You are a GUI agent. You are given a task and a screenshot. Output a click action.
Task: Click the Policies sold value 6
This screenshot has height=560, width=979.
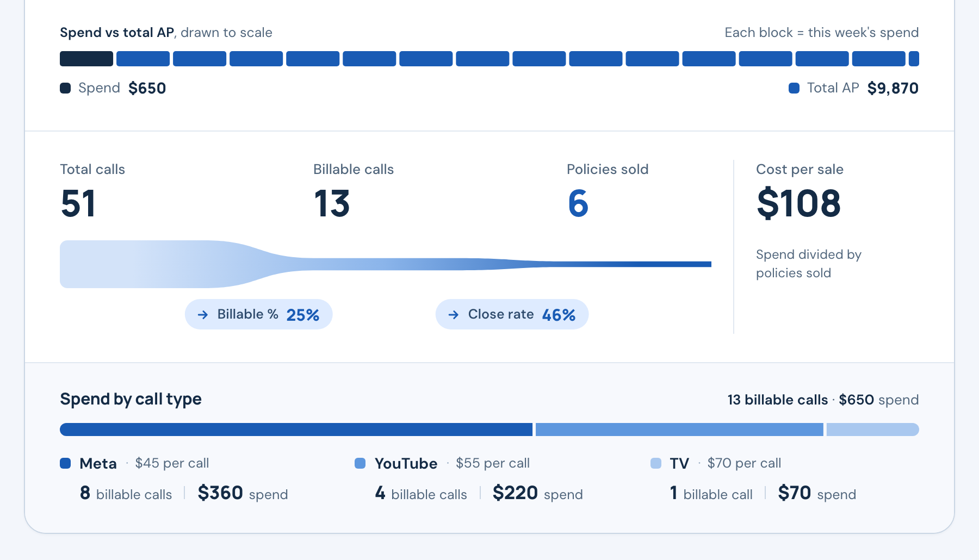pos(578,204)
